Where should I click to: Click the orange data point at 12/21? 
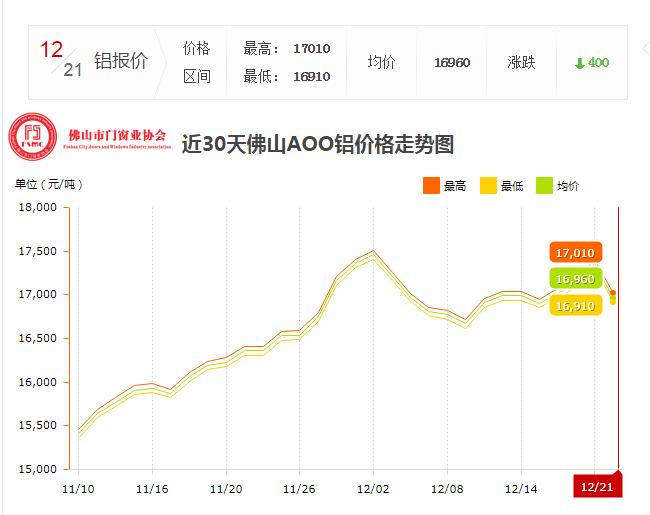(613, 293)
